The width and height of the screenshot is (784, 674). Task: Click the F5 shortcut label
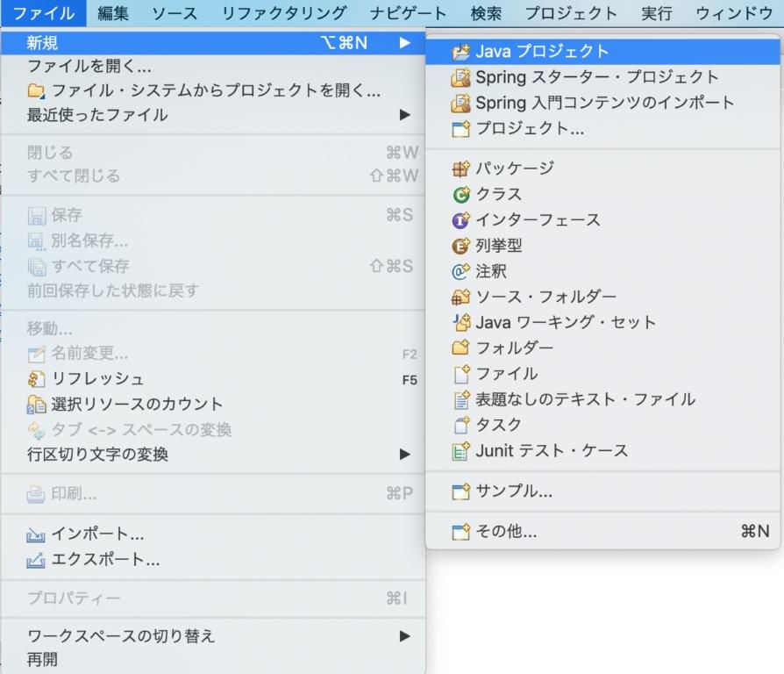click(410, 380)
